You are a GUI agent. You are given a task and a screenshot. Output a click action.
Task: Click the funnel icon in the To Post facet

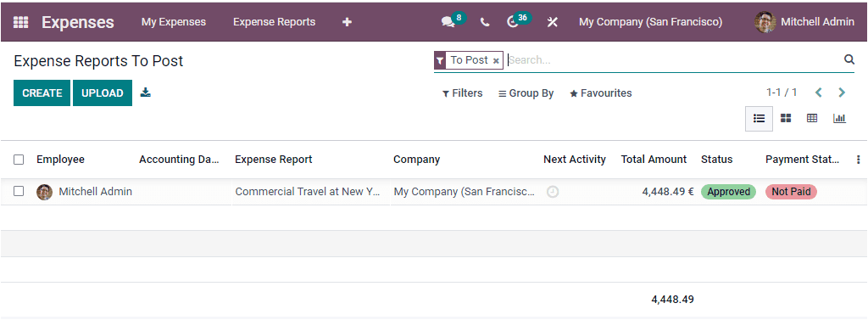click(x=440, y=60)
